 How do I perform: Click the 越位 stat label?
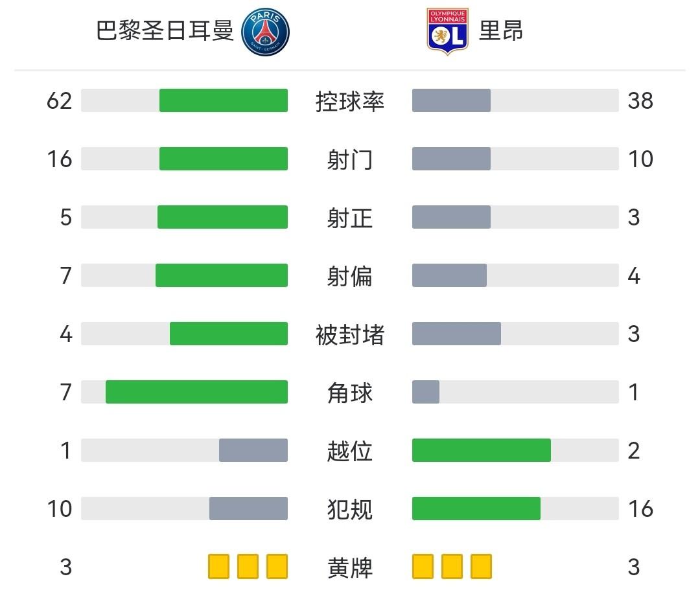click(350, 451)
